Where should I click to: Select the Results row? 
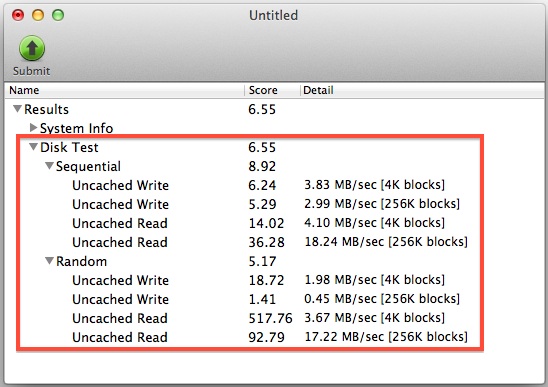[x=274, y=109]
